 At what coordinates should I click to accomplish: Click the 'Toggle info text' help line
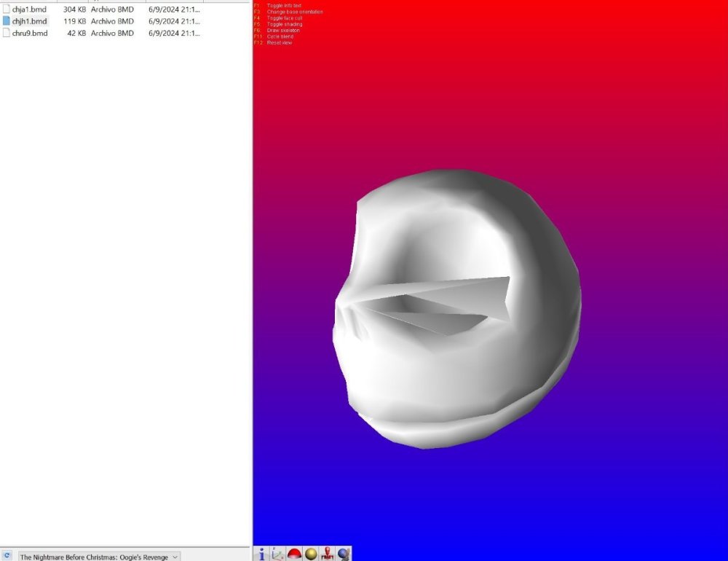(283, 6)
